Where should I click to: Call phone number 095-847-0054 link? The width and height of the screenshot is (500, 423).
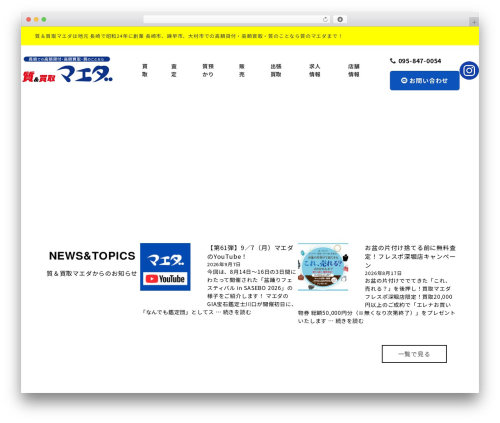coord(420,61)
